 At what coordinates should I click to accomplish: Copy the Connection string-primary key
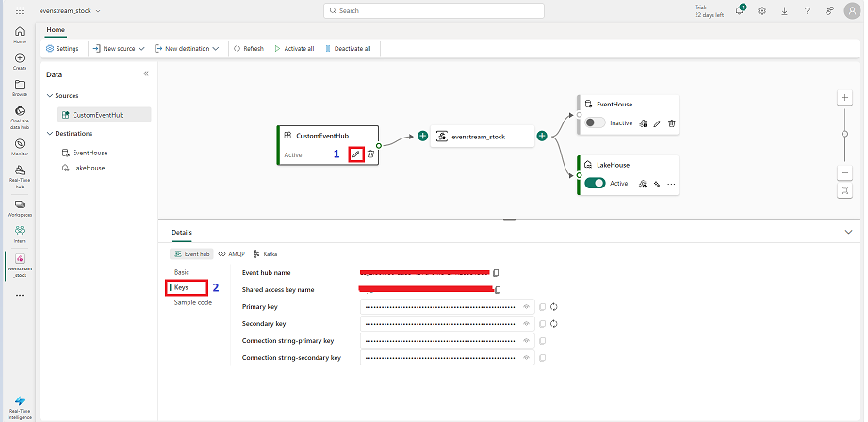[543, 341]
